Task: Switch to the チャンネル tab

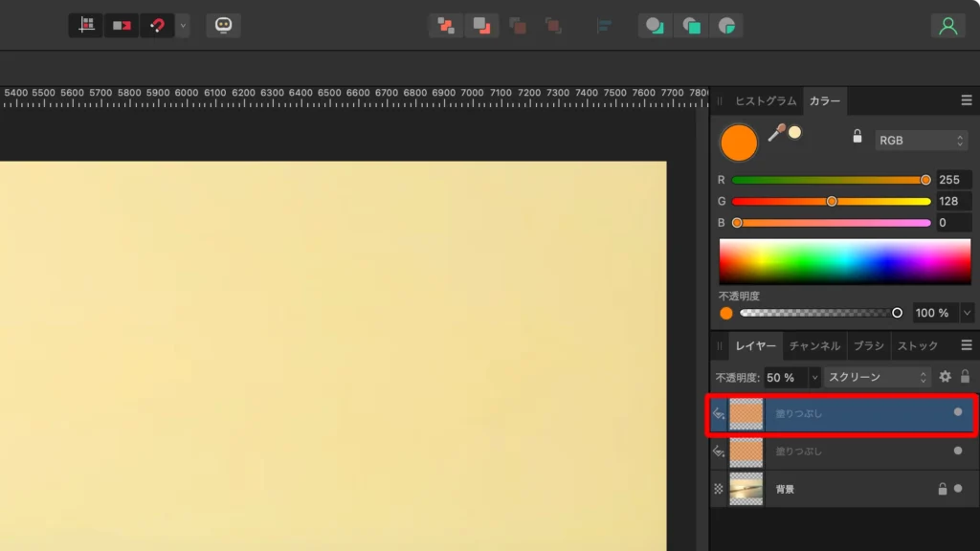Action: pos(813,345)
